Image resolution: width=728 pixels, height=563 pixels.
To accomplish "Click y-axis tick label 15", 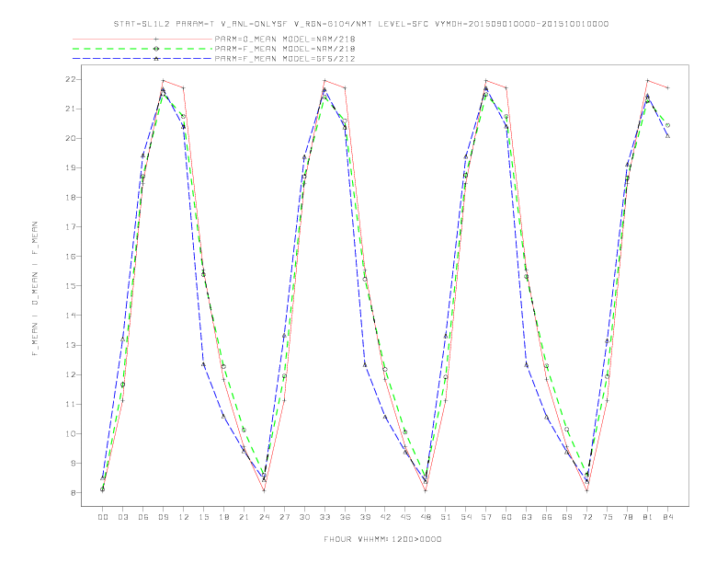I will tap(71, 286).
